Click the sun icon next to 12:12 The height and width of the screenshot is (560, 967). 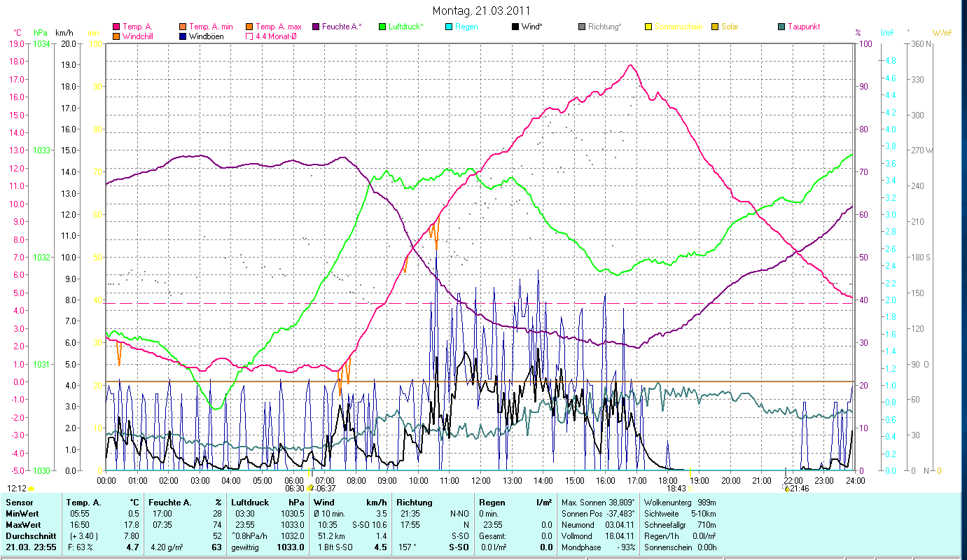[32, 489]
